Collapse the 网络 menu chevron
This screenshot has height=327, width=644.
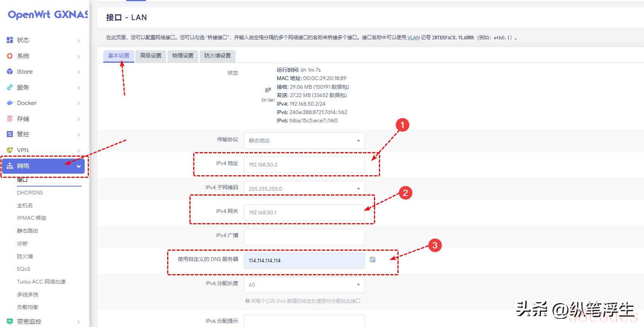coord(79,166)
